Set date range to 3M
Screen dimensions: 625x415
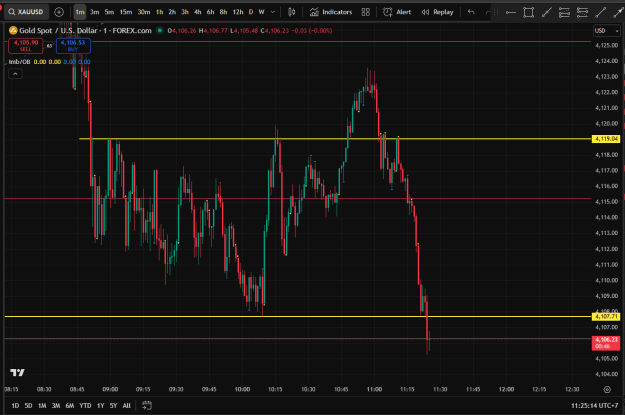[x=56, y=405]
